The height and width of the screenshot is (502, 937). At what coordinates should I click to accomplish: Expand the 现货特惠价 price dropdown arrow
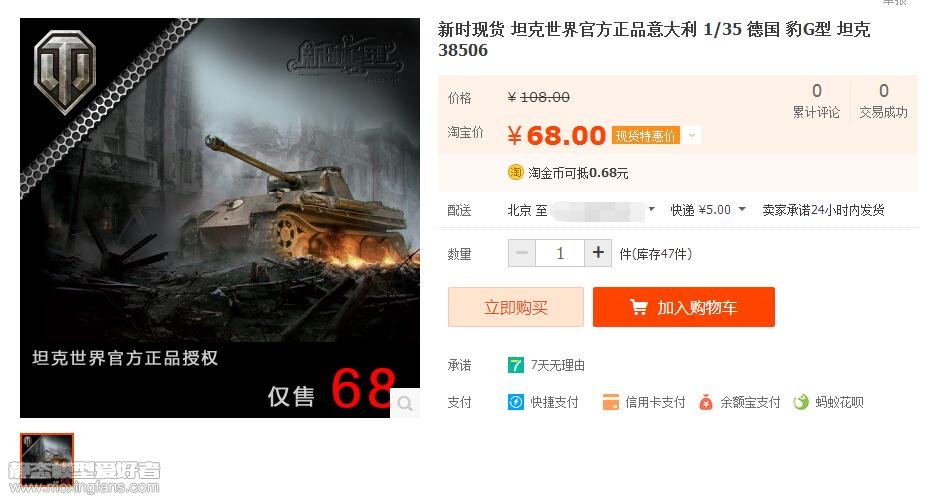click(x=691, y=136)
